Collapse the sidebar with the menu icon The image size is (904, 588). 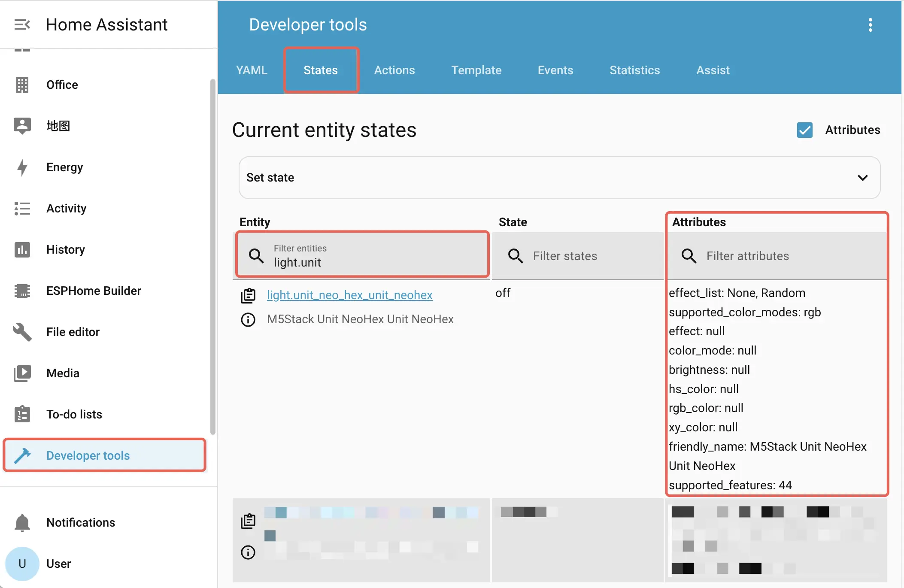pyautogui.click(x=22, y=25)
